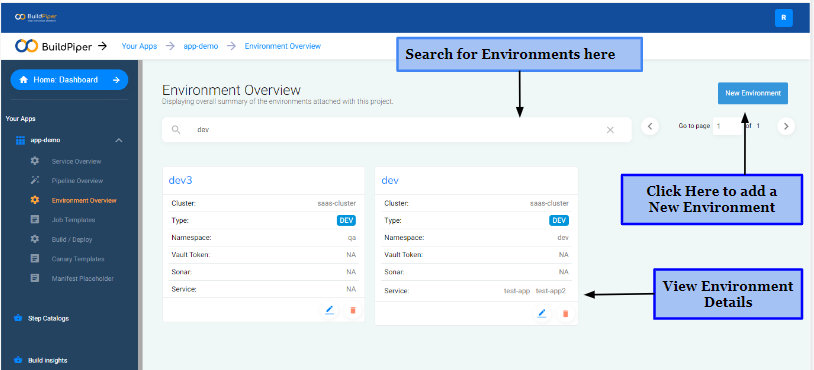Image resolution: width=814 pixels, height=370 pixels.
Task: Open app-demo breadcrumb link
Action: point(200,46)
